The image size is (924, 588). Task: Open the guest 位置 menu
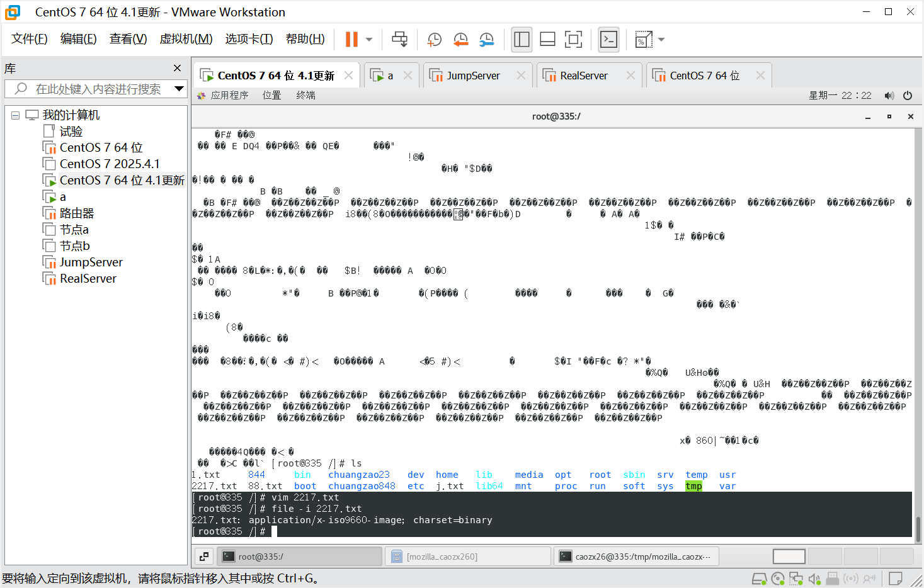click(272, 95)
